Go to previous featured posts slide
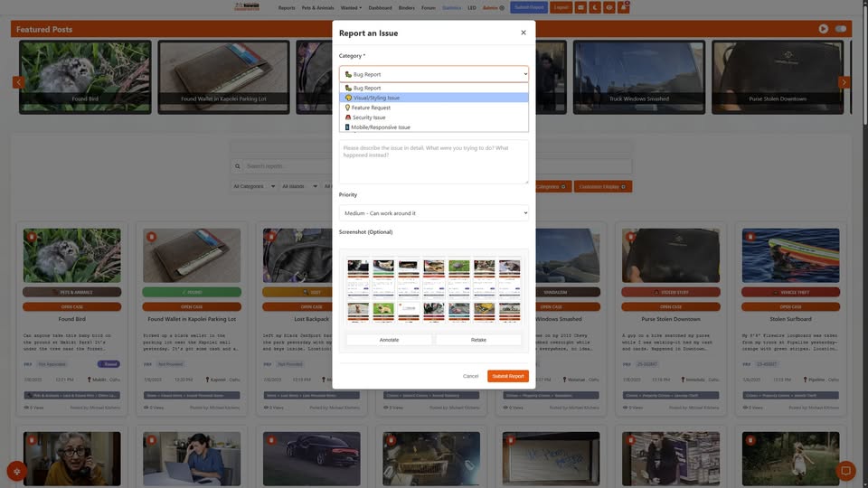The height and width of the screenshot is (488, 868). pyautogui.click(x=18, y=82)
